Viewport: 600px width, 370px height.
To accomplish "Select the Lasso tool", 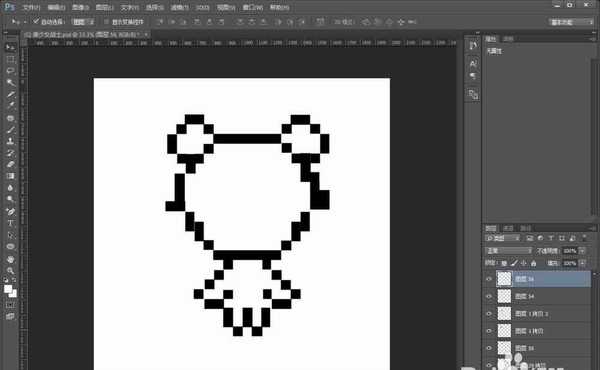I will (x=11, y=71).
